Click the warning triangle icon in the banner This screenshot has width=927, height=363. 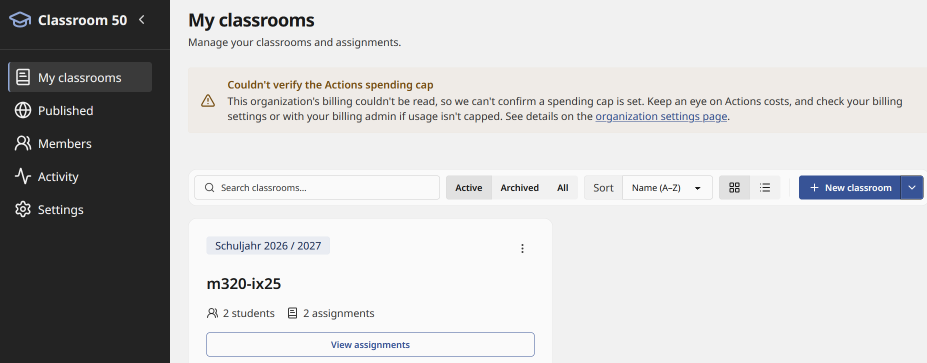click(208, 101)
